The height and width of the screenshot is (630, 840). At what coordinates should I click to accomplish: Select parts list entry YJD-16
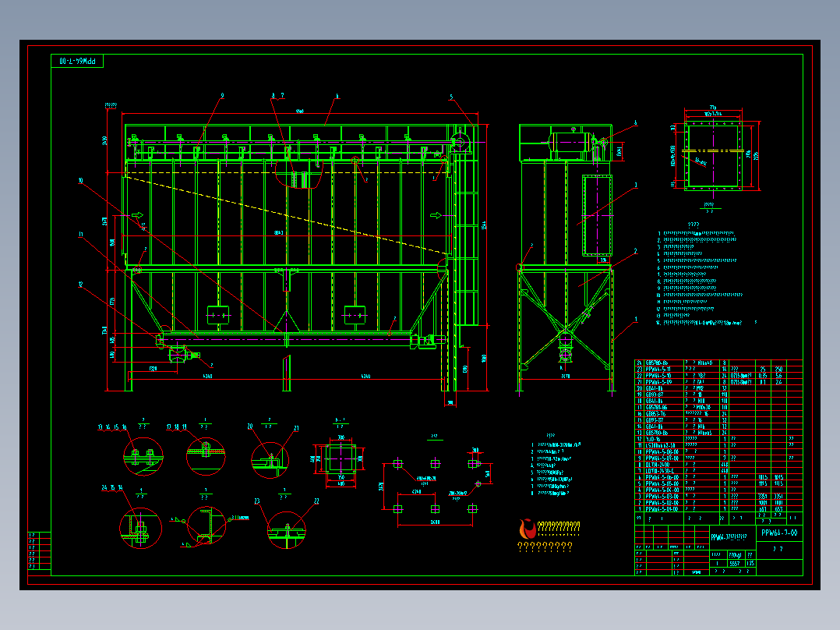click(653, 439)
